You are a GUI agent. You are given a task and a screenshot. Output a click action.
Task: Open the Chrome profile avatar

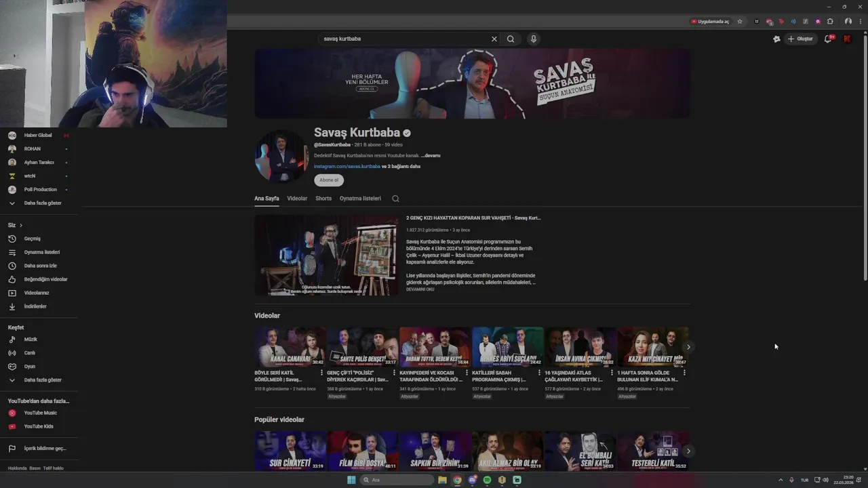pos(848,22)
